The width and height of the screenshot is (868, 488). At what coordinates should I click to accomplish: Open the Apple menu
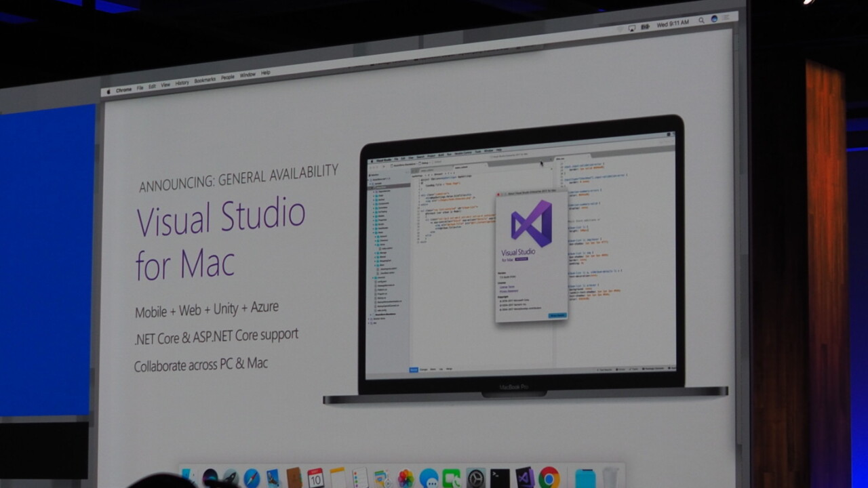coord(107,91)
